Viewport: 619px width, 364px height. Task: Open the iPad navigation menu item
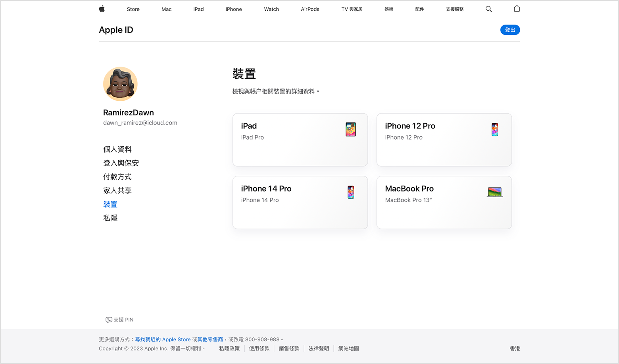(198, 9)
